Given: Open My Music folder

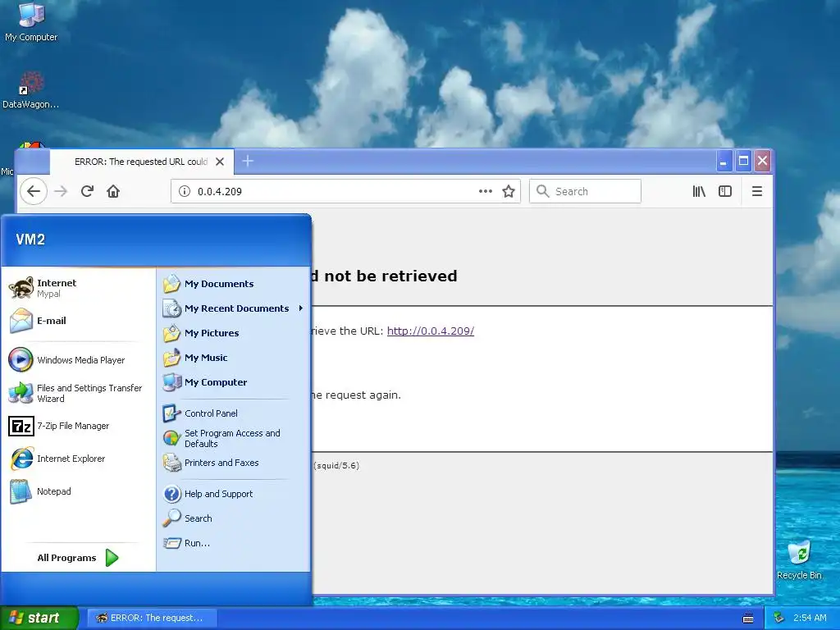Looking at the screenshot, I should pyautogui.click(x=233, y=358).
